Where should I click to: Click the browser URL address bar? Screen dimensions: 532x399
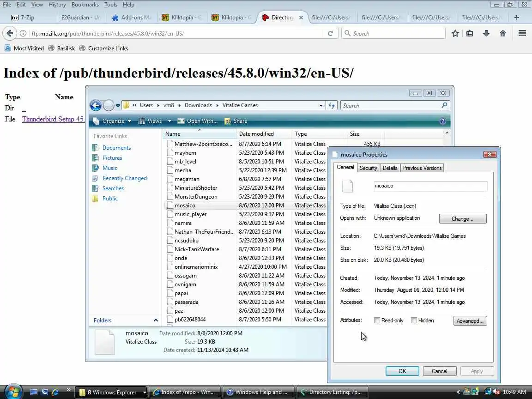click(x=176, y=33)
